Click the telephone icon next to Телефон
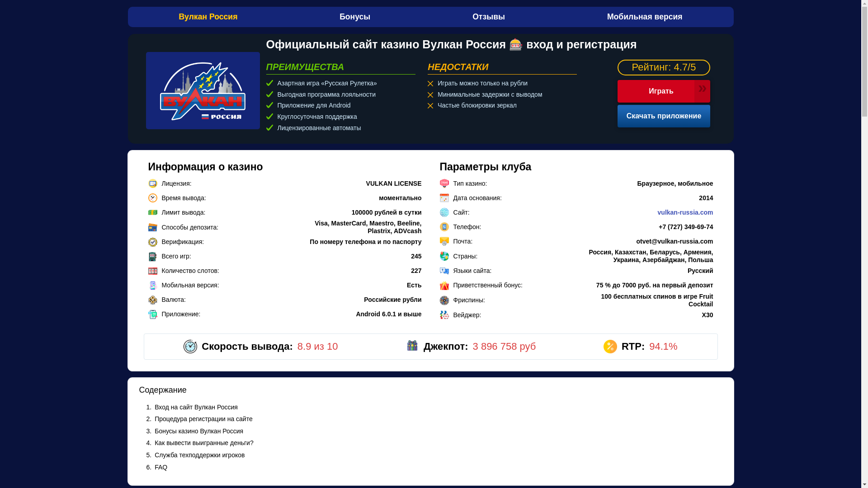The width and height of the screenshot is (868, 488). [444, 227]
